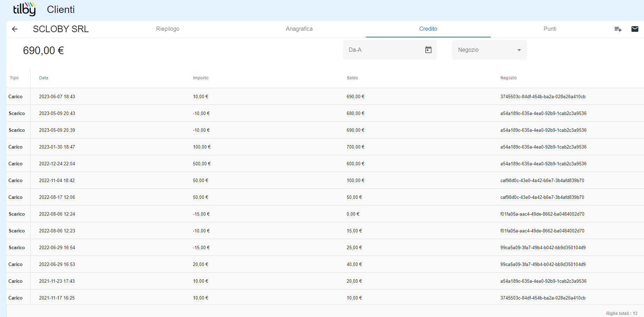Image resolution: width=644 pixels, height=317 pixels.
Task: Sort by the Saldo column header
Action: point(352,78)
